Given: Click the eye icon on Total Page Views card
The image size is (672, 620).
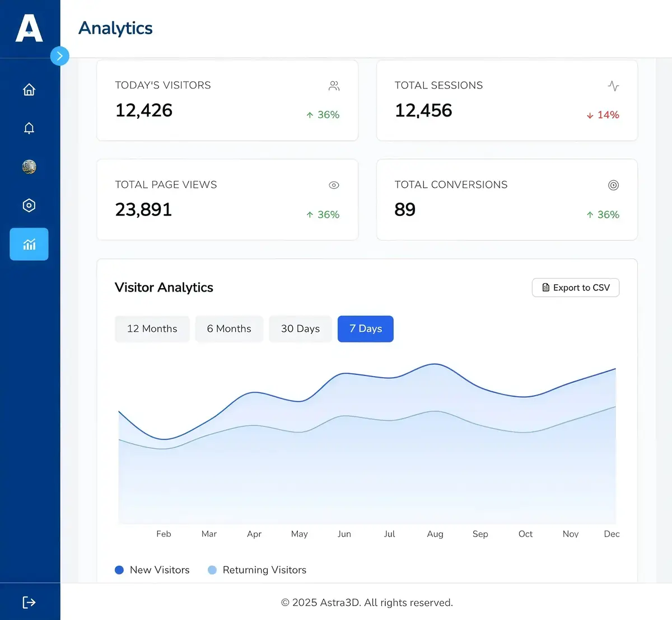Looking at the screenshot, I should coord(334,185).
